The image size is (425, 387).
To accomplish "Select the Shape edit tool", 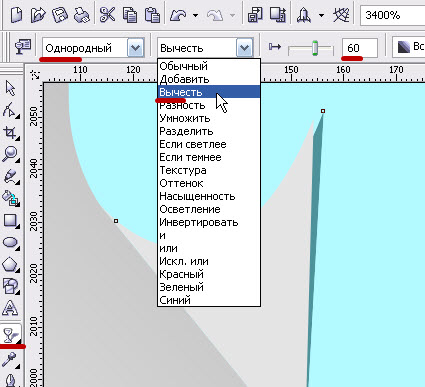I will tap(11, 110).
